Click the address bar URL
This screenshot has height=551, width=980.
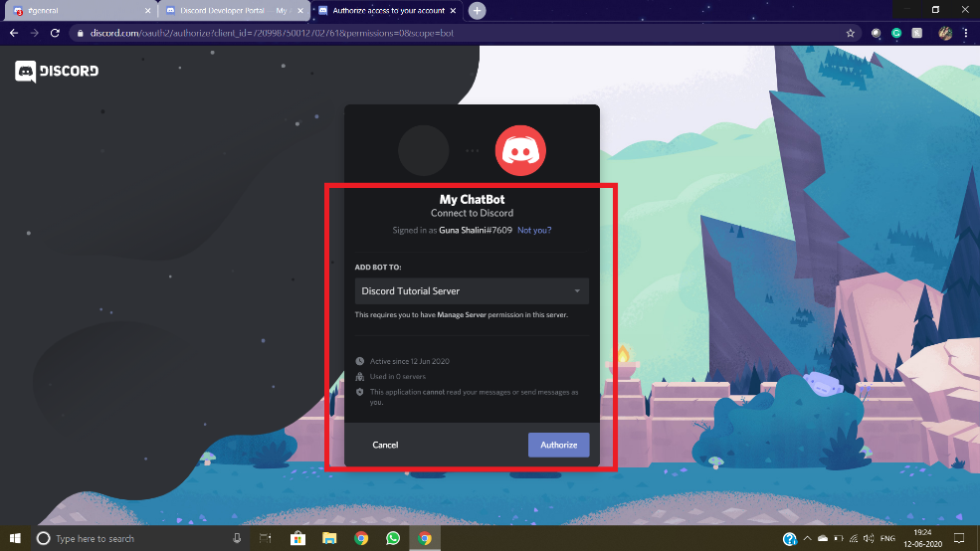point(272,33)
